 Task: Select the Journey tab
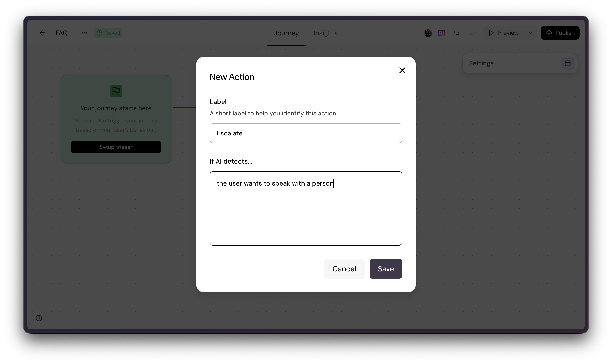[286, 33]
